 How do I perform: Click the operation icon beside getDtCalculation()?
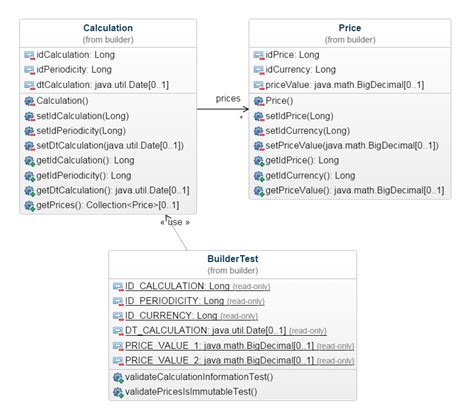(29, 191)
